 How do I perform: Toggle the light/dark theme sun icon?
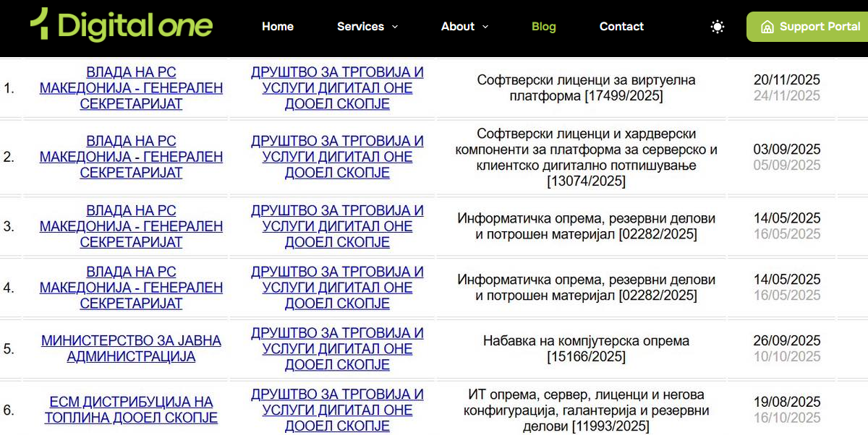point(717,27)
